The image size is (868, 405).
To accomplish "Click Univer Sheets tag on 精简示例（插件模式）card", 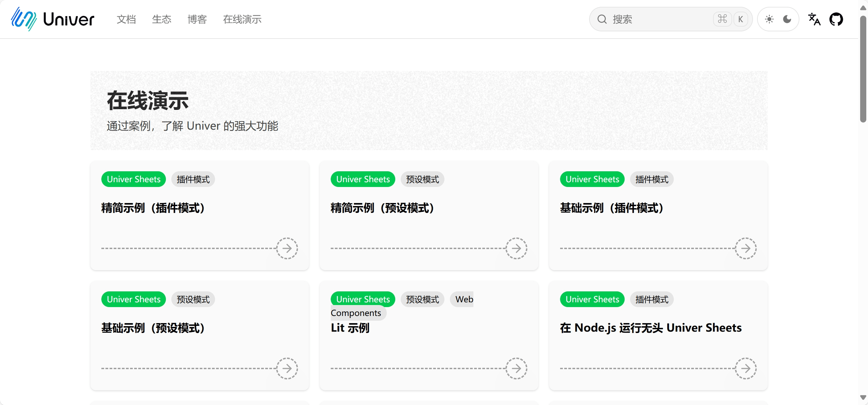I will point(133,179).
